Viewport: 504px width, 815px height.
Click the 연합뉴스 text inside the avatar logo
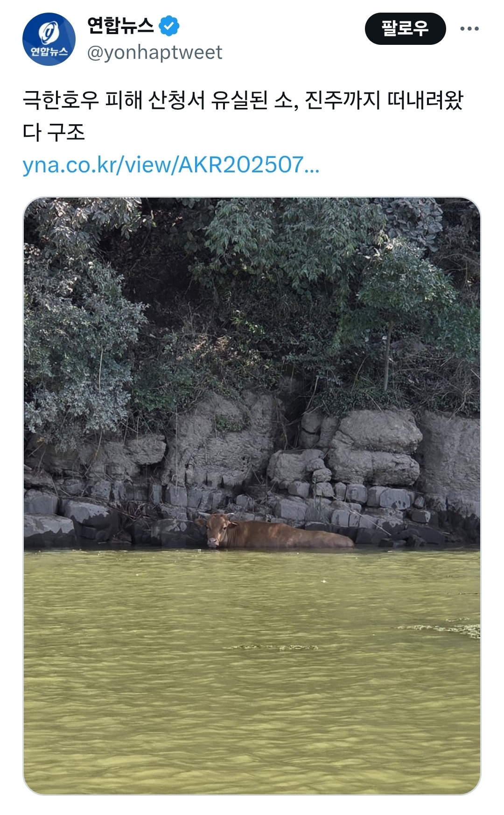(x=49, y=51)
